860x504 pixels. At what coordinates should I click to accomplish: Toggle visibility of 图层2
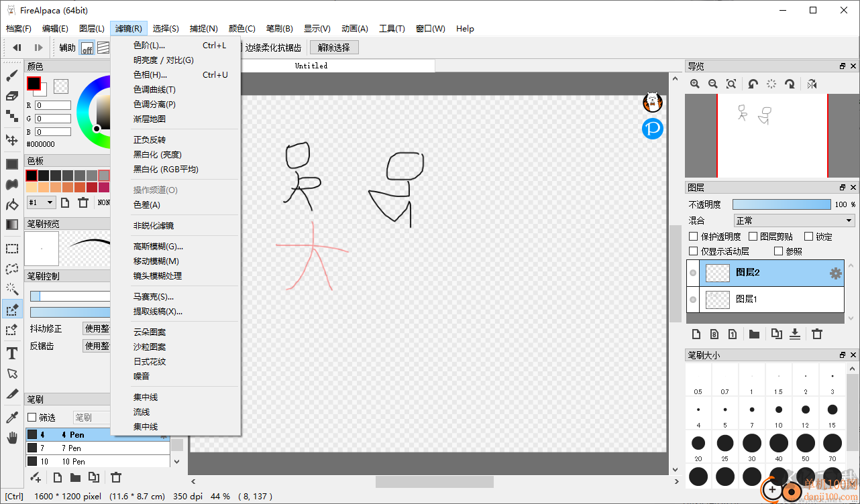click(x=693, y=273)
